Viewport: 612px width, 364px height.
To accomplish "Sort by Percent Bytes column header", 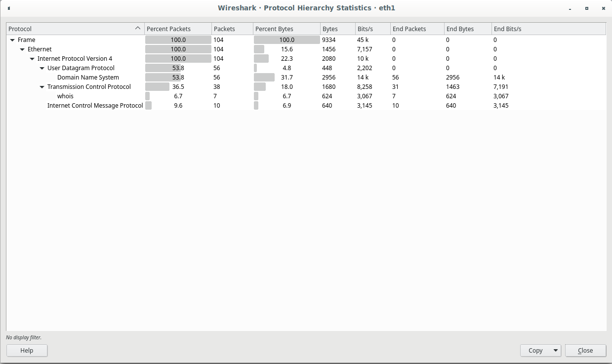I will click(x=286, y=29).
